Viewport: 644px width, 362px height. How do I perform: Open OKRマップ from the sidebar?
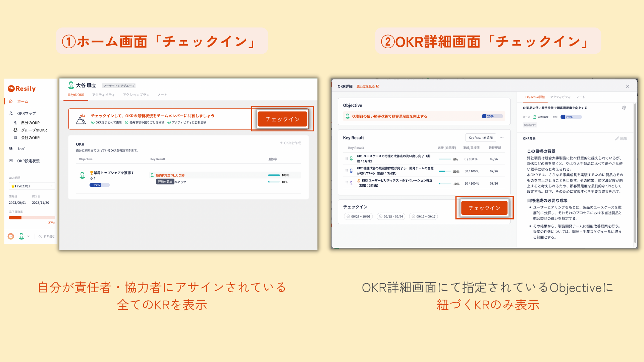[x=26, y=113]
